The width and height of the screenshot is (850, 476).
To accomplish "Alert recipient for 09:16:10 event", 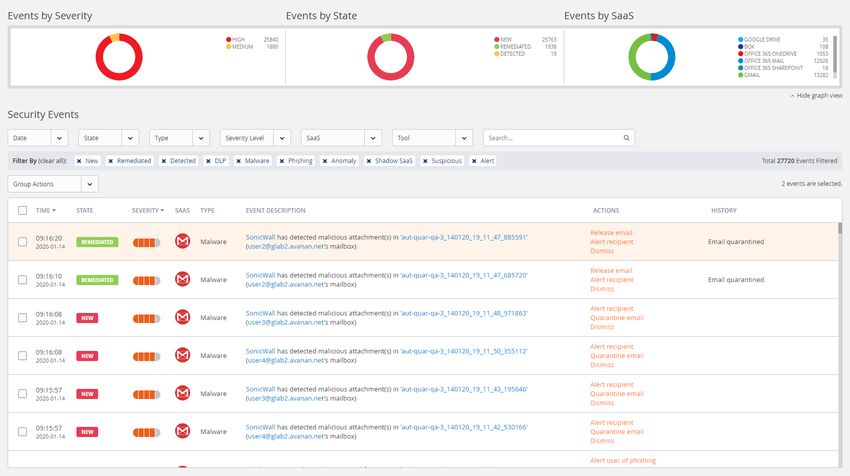I will 611,280.
